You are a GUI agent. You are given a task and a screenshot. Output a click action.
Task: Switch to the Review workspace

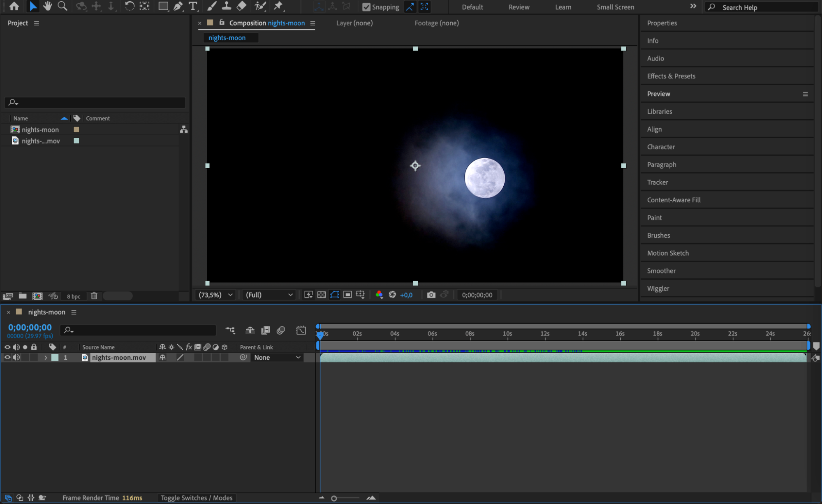click(x=519, y=7)
